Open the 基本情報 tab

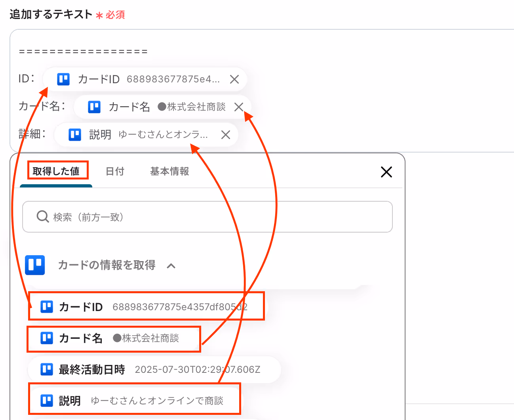169,171
